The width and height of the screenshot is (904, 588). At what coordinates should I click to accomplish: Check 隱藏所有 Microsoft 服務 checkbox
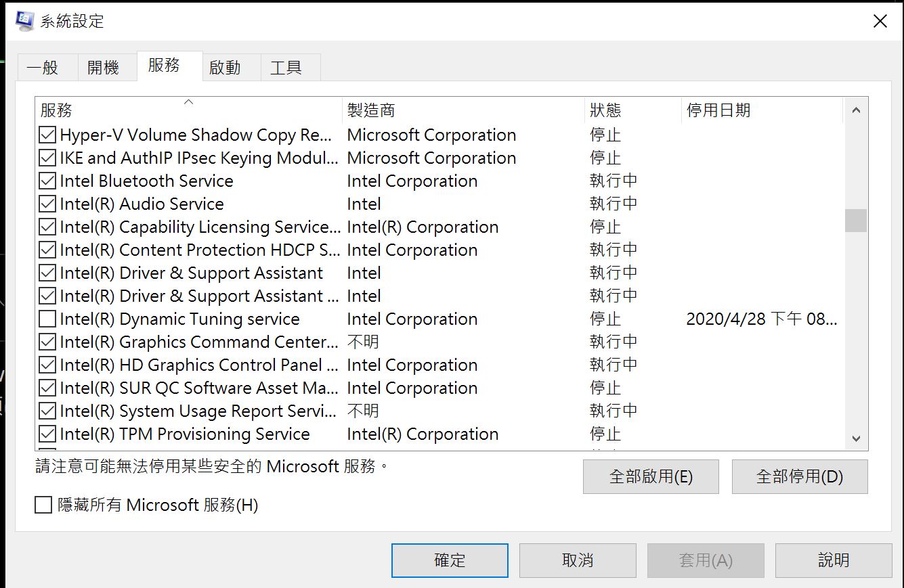point(43,505)
